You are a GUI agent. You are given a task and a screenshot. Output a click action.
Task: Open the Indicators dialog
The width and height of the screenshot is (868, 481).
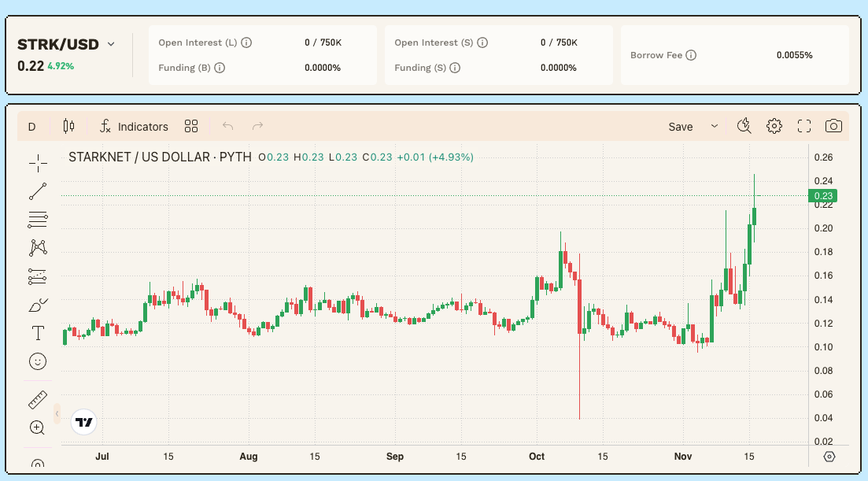[x=134, y=126]
